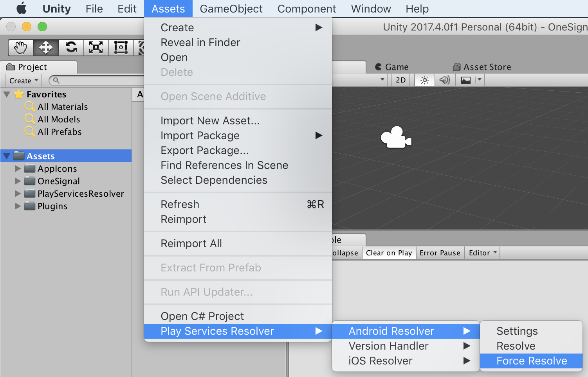This screenshot has width=588, height=377.
Task: Select All Models in Favorites
Action: (59, 119)
